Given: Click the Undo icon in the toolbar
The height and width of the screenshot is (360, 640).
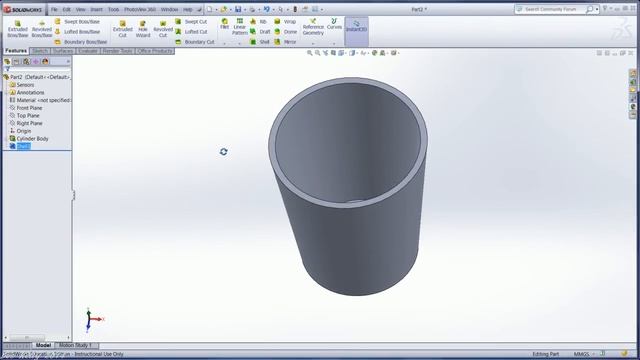Looking at the screenshot, I should click(267, 9).
